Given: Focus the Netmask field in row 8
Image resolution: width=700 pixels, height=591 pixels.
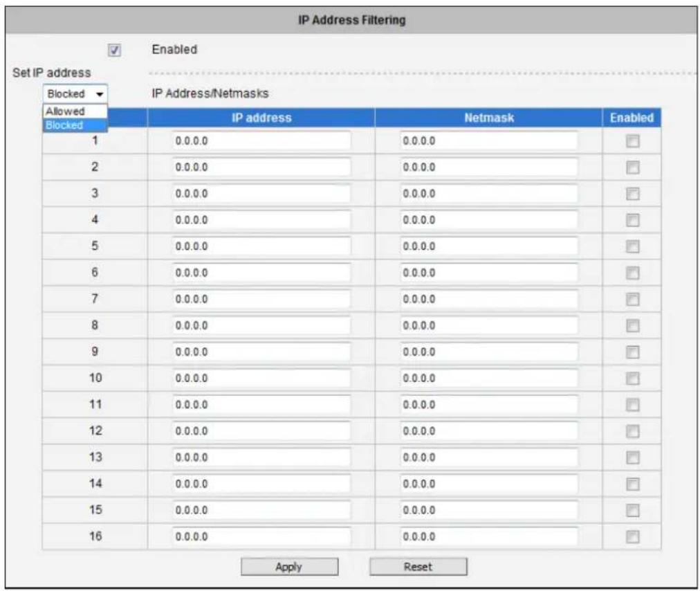Looking at the screenshot, I should pos(489,325).
